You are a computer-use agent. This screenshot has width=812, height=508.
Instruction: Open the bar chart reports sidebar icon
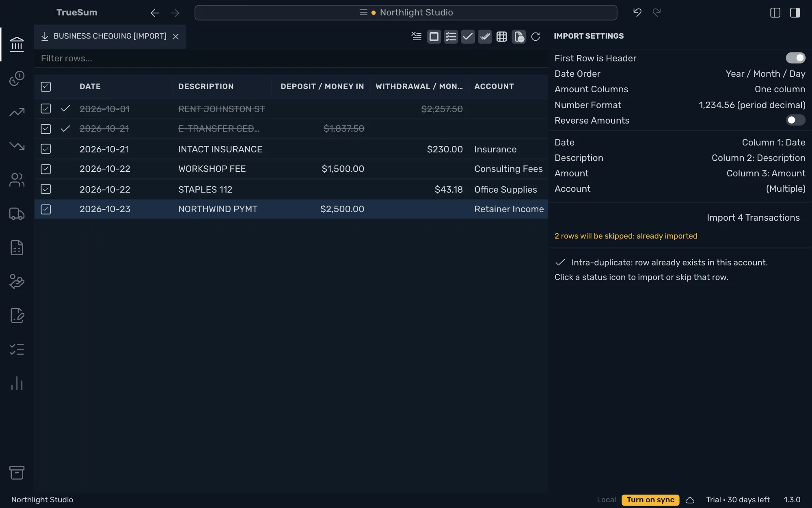[17, 383]
